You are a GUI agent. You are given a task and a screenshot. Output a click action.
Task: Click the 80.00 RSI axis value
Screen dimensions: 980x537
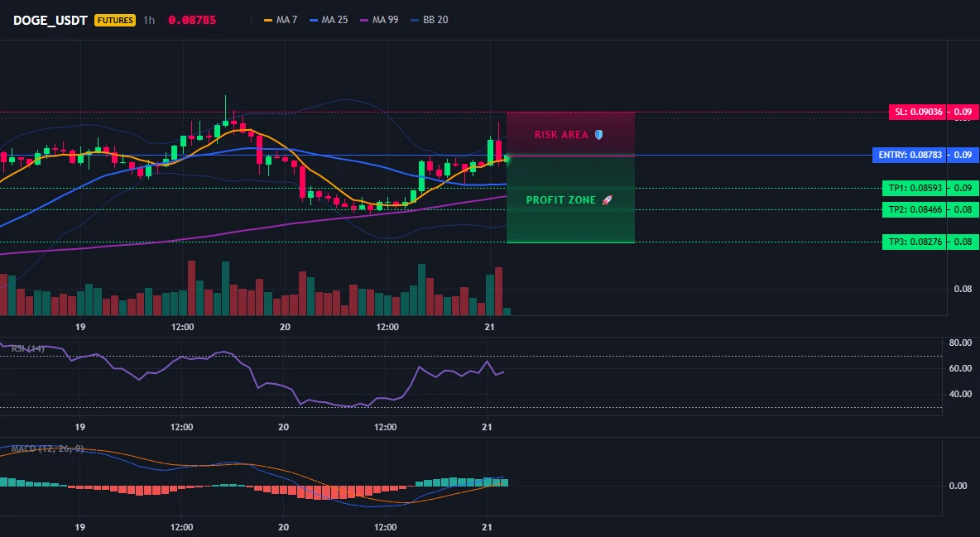tap(960, 343)
